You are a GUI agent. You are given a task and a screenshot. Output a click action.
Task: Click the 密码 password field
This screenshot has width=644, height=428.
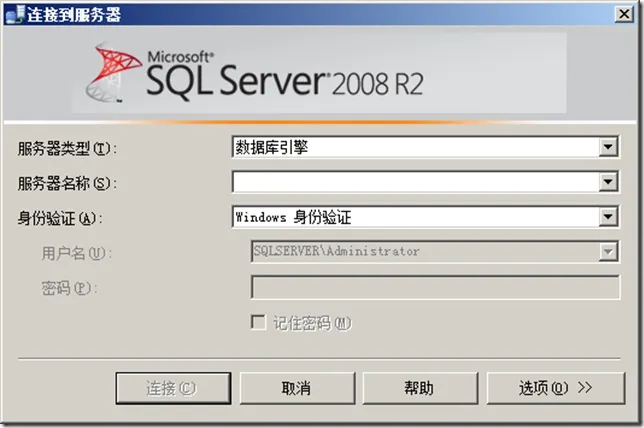(x=435, y=287)
